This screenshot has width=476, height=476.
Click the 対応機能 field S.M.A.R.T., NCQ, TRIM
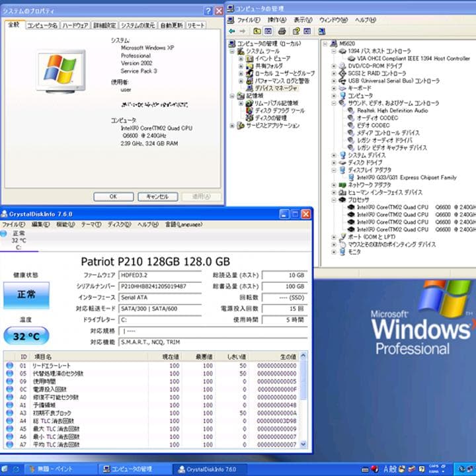coord(213,342)
